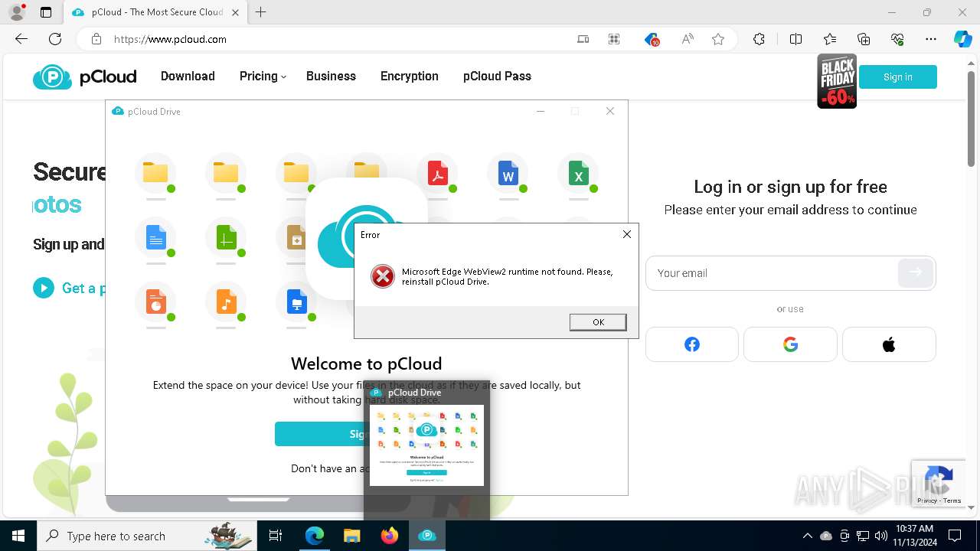Open the Edge split screen icon
Viewport: 980px width, 551px height.
[x=795, y=39]
